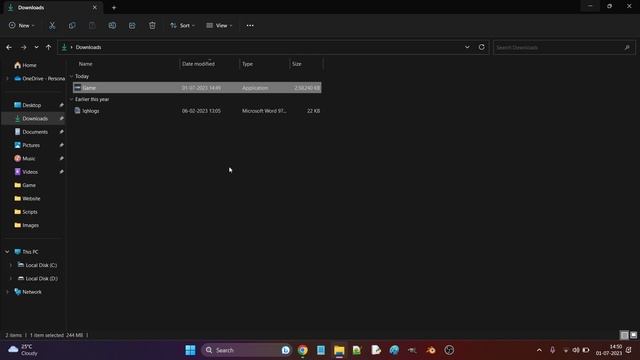Screen dimensions: 640x360
Task: Go up one folder level arrow
Action: coord(49,47)
